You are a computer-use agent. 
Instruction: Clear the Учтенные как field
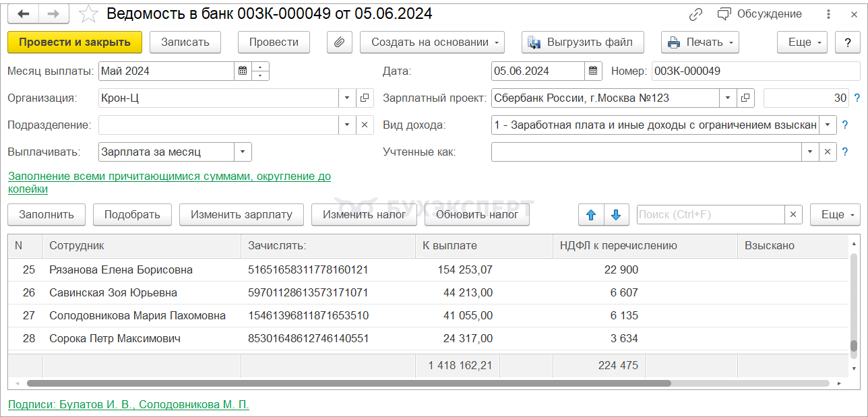click(828, 152)
